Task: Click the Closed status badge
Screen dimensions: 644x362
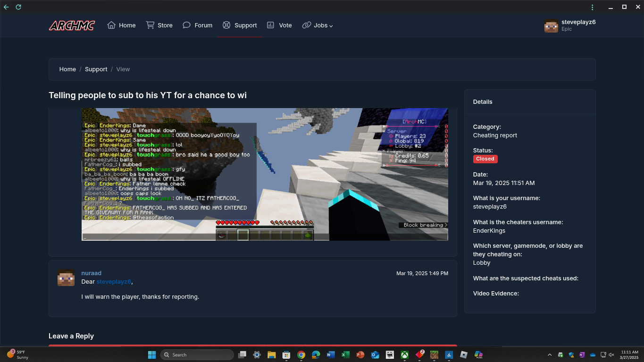Action: coord(485,159)
